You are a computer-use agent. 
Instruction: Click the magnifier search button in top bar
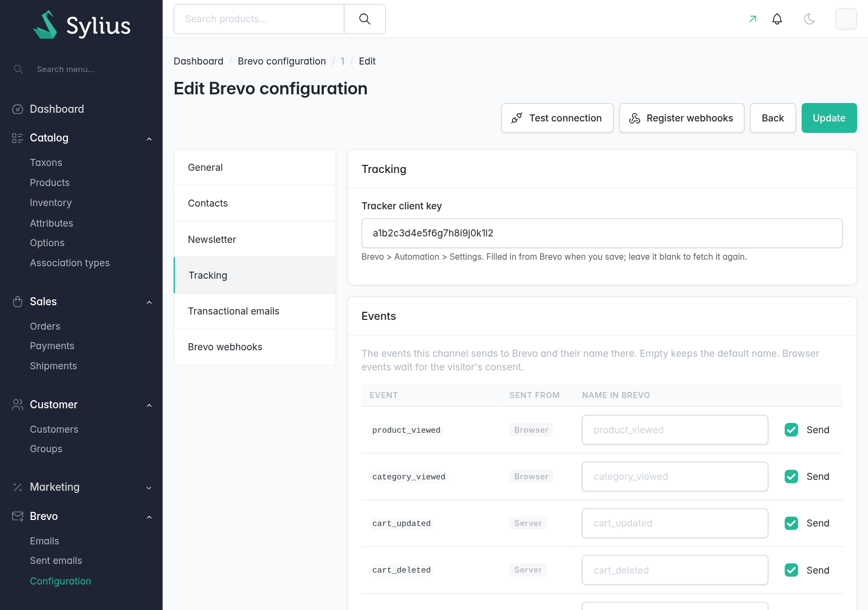tap(365, 19)
